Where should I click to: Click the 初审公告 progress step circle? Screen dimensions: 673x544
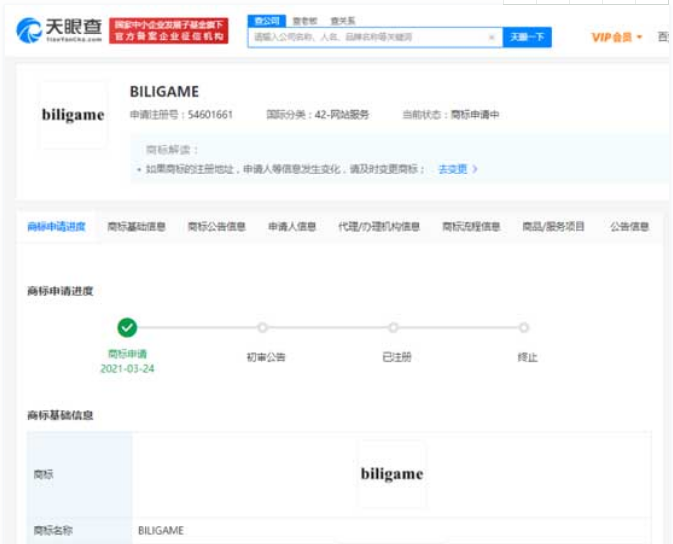pyautogui.click(x=262, y=328)
